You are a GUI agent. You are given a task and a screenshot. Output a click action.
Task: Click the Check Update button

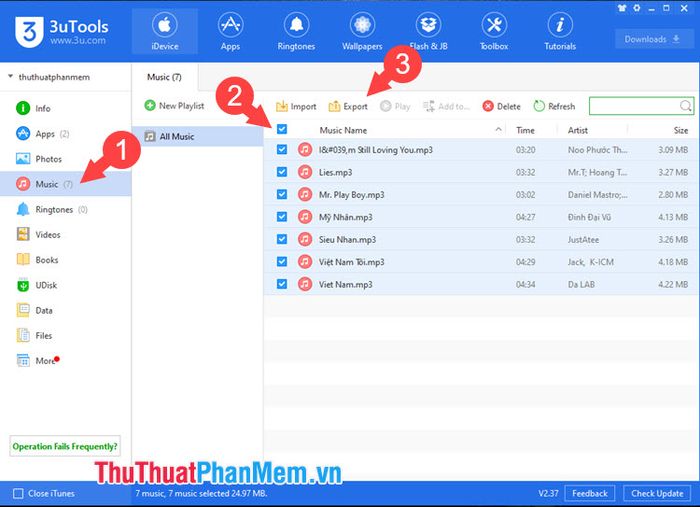(657, 493)
